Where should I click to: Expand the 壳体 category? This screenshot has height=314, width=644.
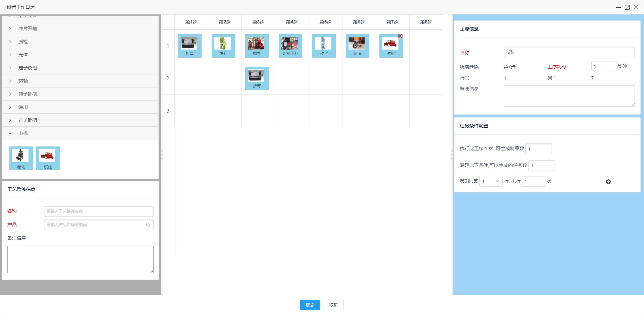80,55
